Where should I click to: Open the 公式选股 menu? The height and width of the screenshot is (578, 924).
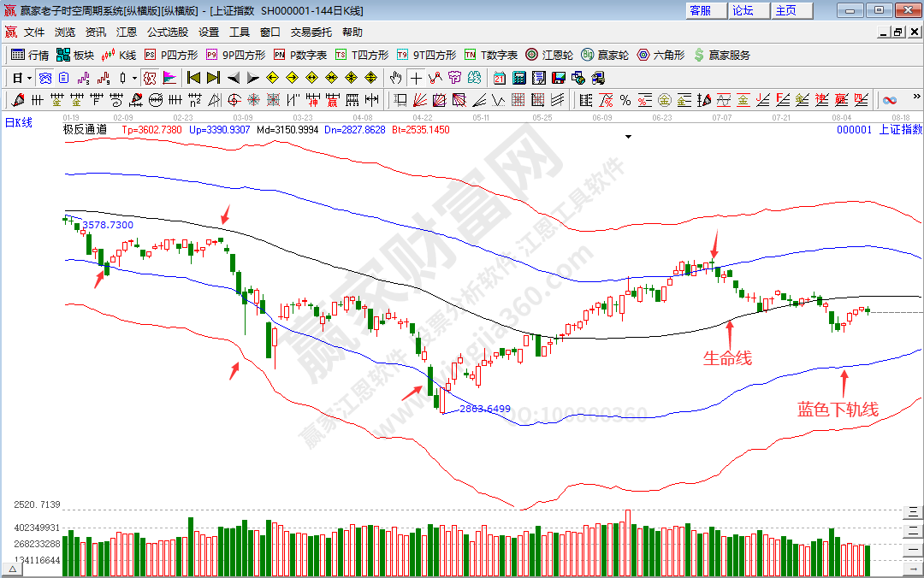(167, 32)
